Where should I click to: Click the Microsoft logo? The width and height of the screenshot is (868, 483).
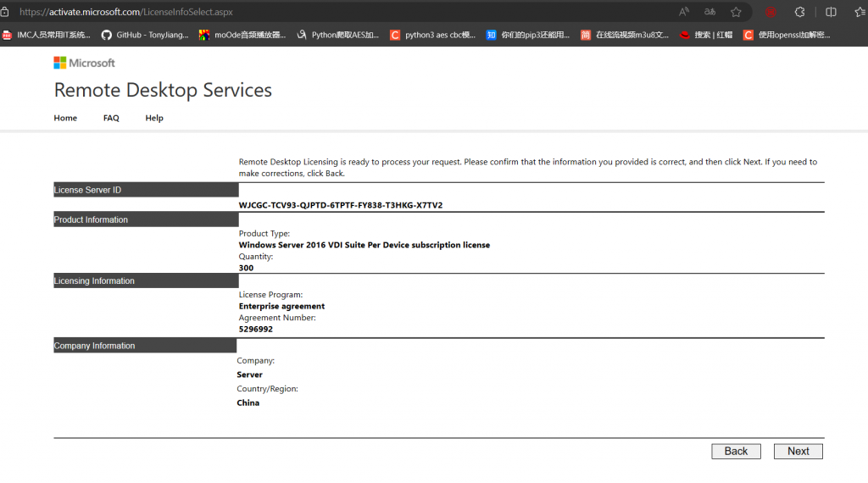click(x=84, y=63)
